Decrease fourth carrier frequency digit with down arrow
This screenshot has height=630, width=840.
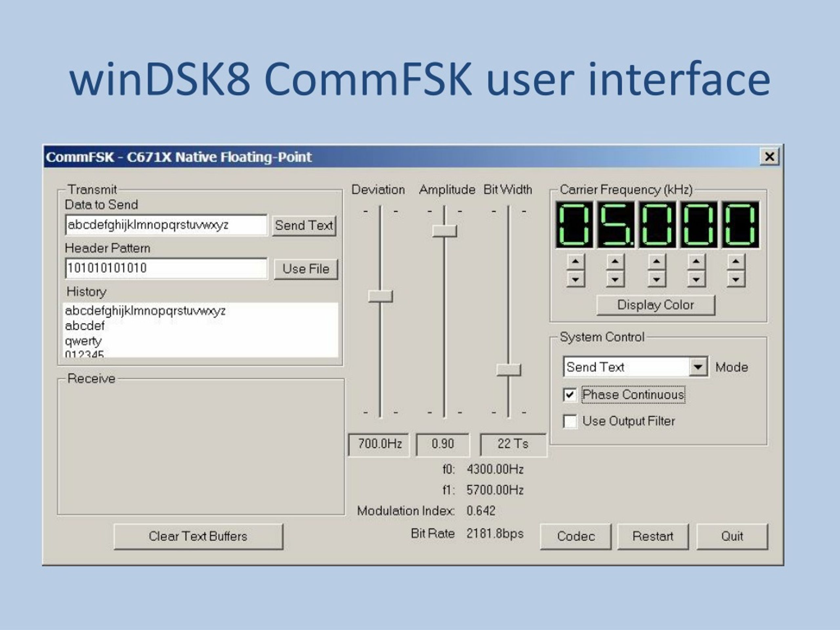696,280
